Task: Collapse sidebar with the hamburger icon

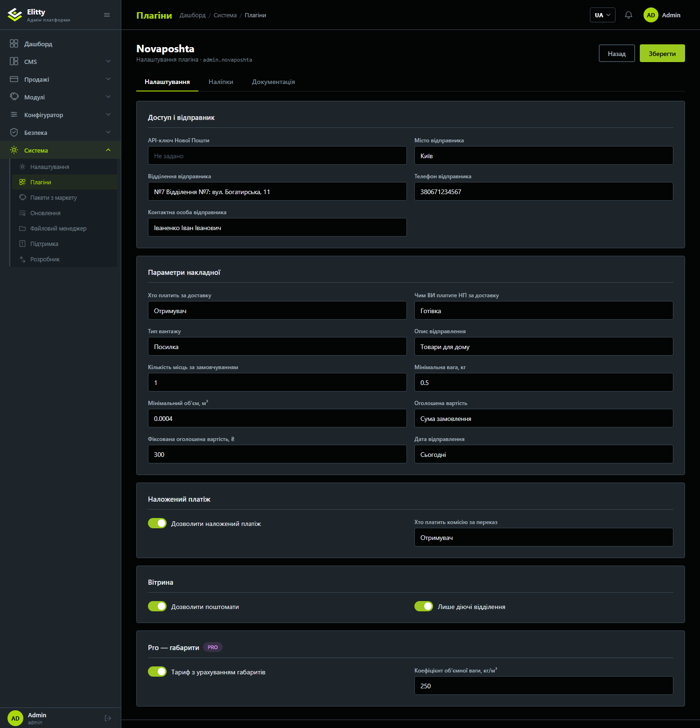Action: [x=107, y=15]
